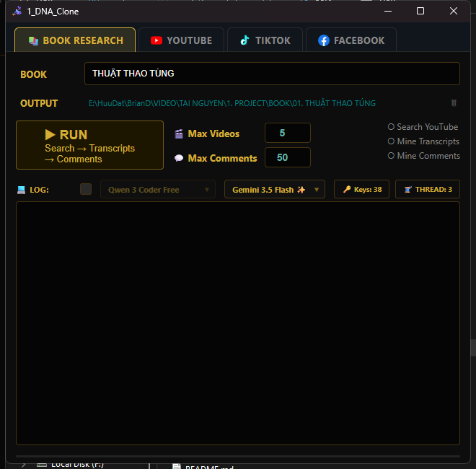Click the Keys: 38 button
The image size is (476, 469).
(x=361, y=190)
